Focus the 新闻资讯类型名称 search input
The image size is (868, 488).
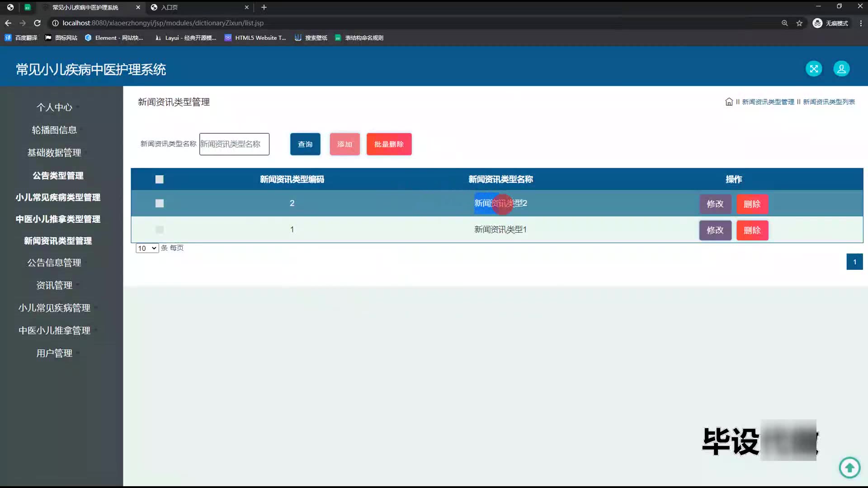coord(234,144)
